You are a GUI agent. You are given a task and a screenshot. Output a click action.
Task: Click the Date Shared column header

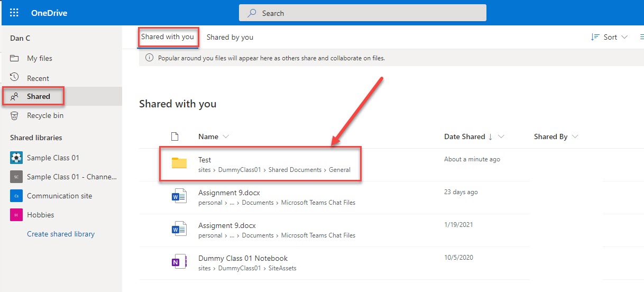tap(464, 136)
